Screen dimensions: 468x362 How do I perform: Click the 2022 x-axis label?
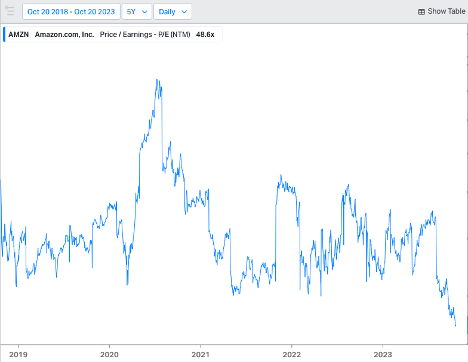click(x=291, y=354)
